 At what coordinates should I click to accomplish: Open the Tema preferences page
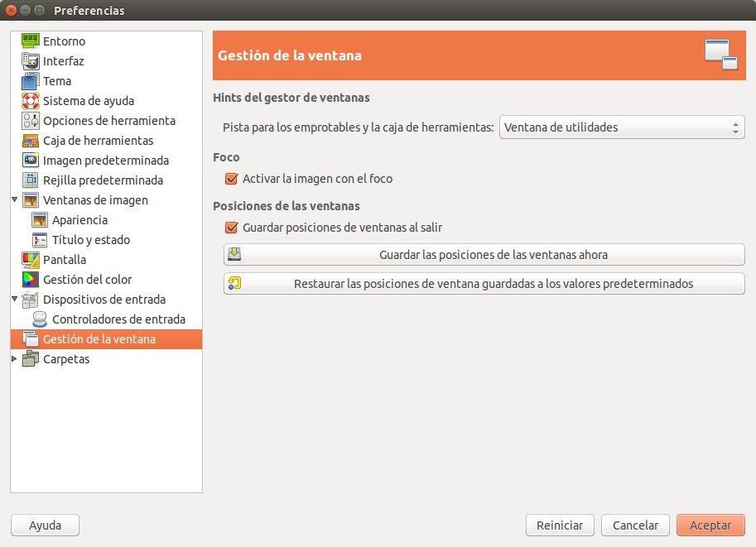coord(57,81)
